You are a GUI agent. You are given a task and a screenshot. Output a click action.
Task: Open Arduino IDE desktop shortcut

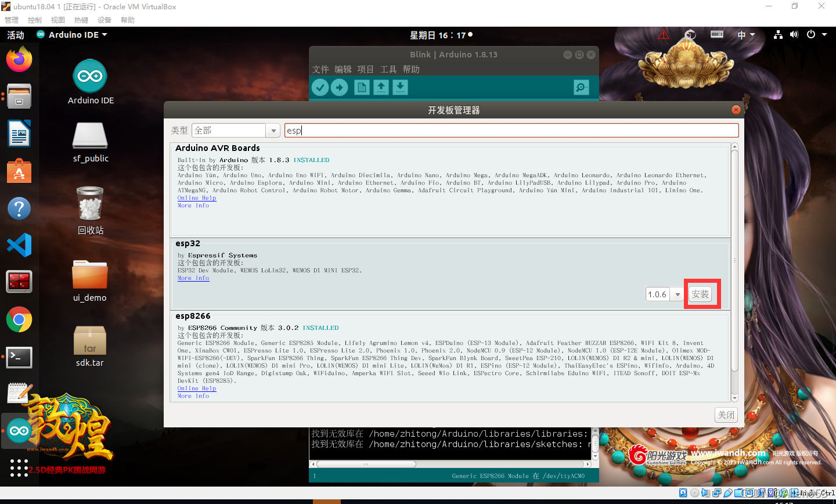click(90, 82)
